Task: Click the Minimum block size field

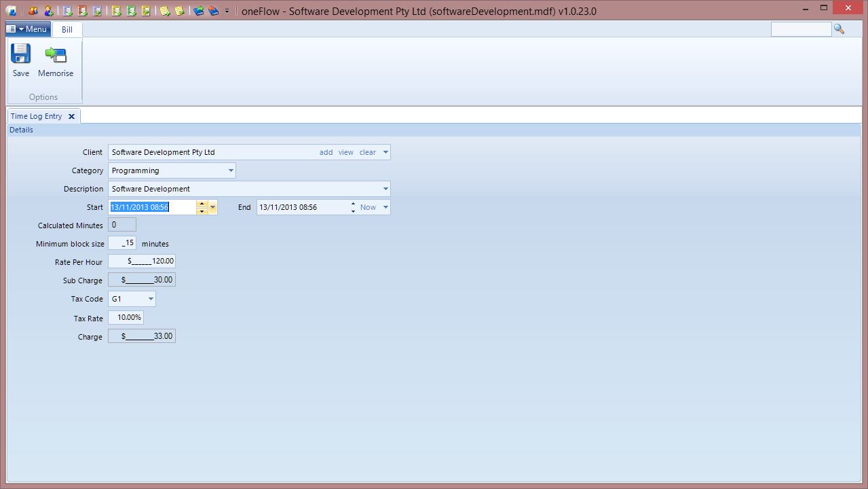Action: point(122,243)
